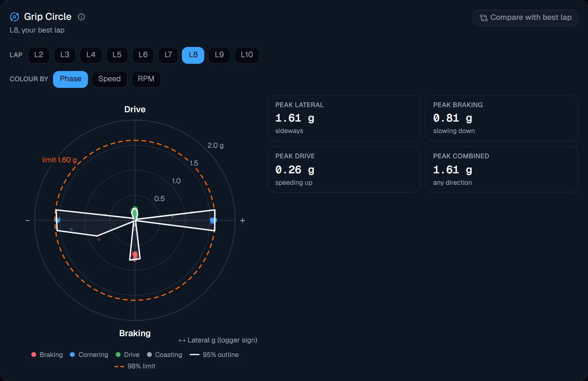
Task: Click the right blue cornering cluster
Action: point(213,221)
